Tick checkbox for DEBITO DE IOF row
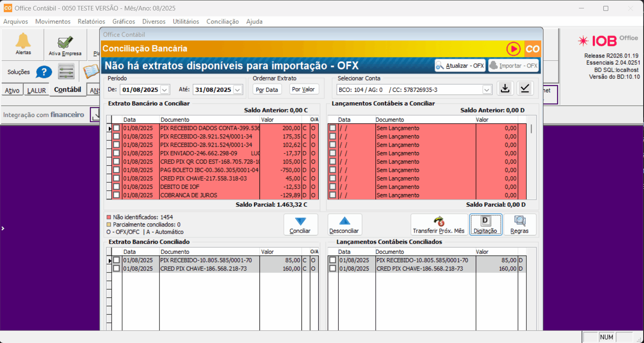Screen dimensions: 644x343 pos(116,187)
